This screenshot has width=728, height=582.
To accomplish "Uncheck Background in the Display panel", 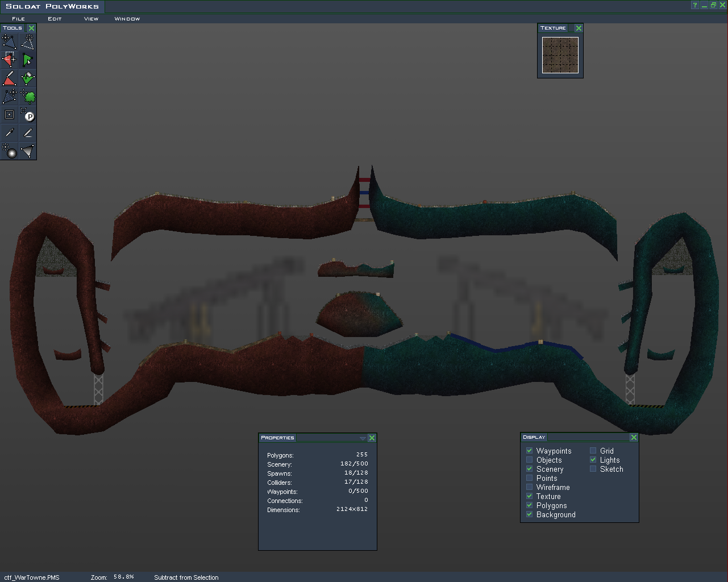I will click(530, 514).
